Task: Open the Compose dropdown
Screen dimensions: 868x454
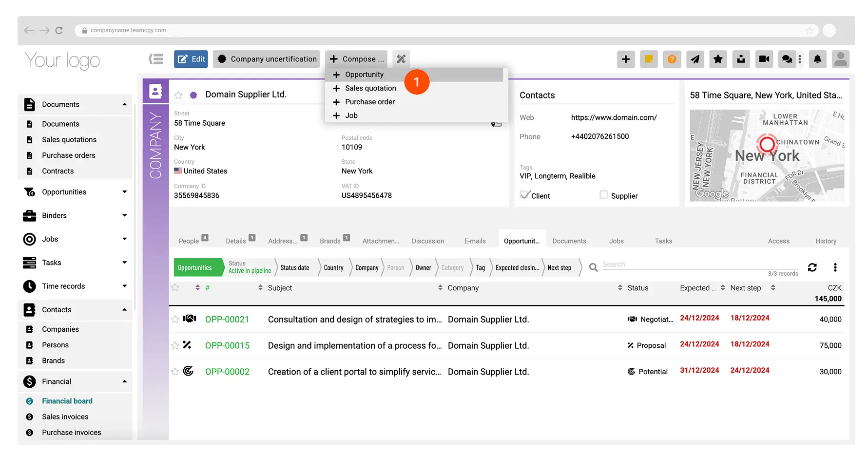Action: 356,59
